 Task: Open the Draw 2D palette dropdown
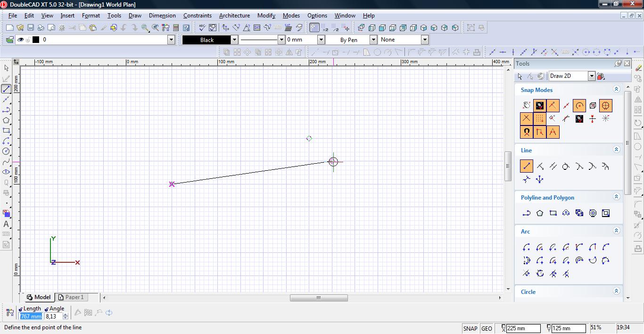(591, 76)
